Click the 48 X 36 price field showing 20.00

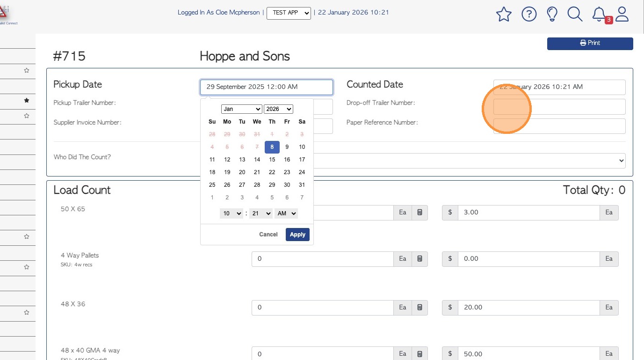(529, 308)
